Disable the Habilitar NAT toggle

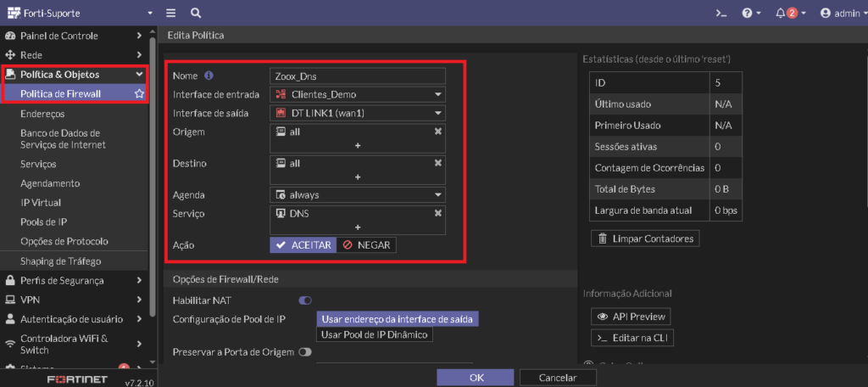pyautogui.click(x=305, y=300)
